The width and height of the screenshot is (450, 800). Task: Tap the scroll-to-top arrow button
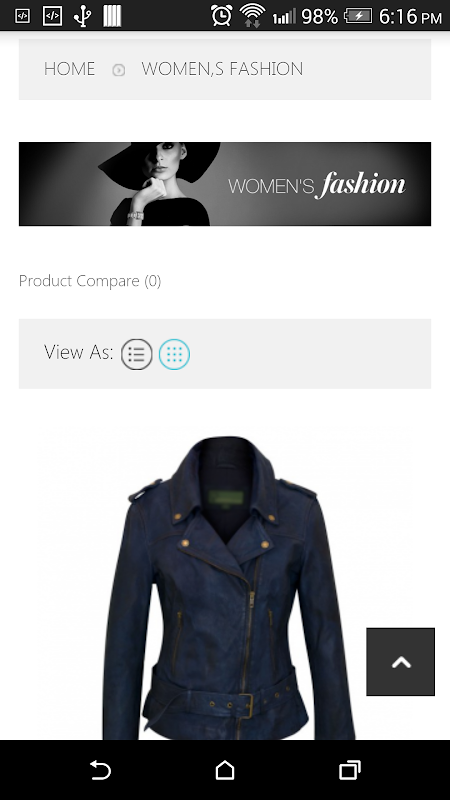tap(401, 662)
